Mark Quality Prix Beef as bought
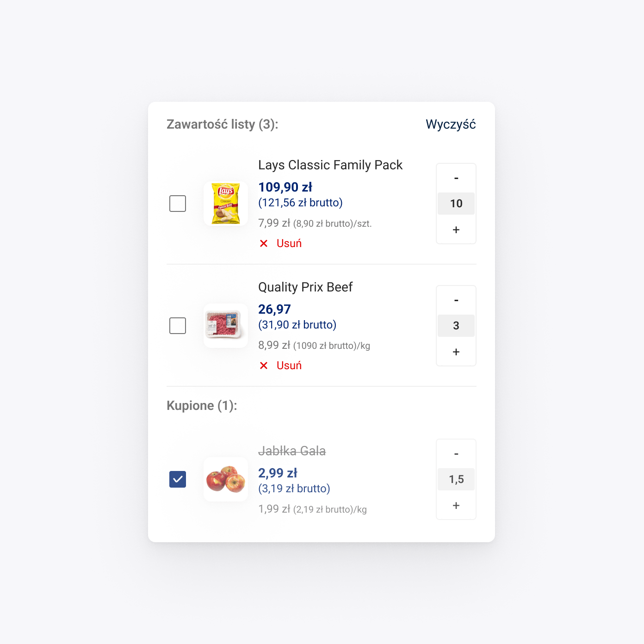Screen dimensions: 644x644 (x=178, y=326)
